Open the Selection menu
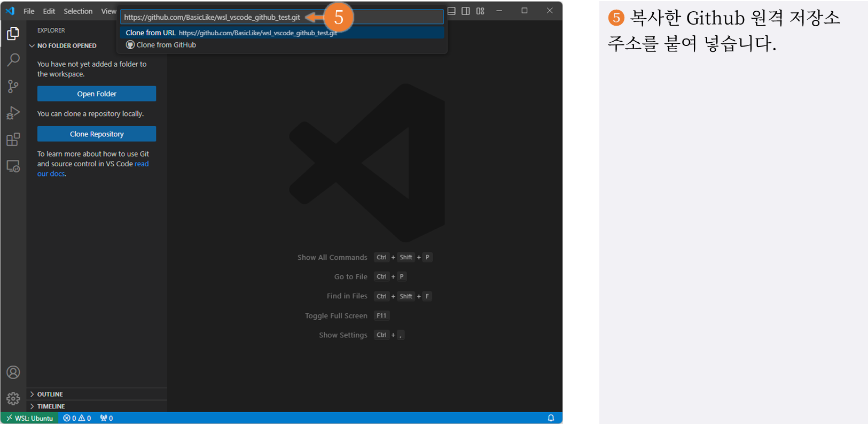Screen dimensions: 868x424 pos(78,11)
